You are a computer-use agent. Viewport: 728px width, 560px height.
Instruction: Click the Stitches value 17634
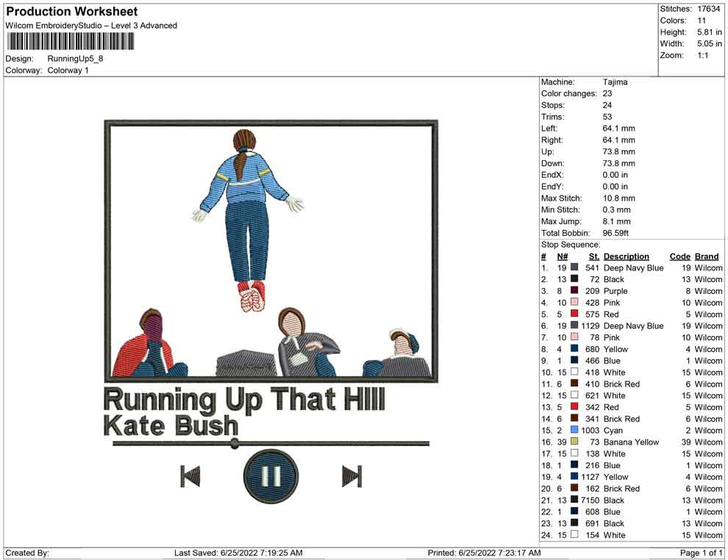708,9
